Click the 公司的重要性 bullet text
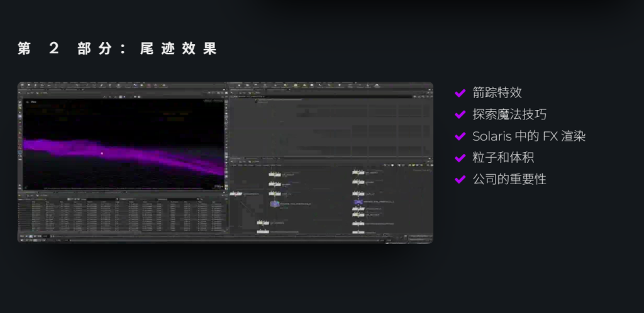This screenshot has height=313, width=644. click(x=509, y=180)
